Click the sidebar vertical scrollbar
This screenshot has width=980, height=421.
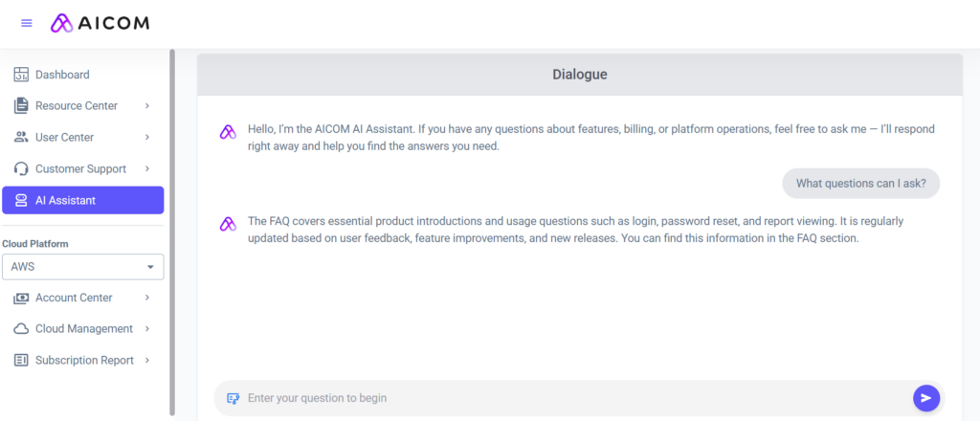coord(172,230)
